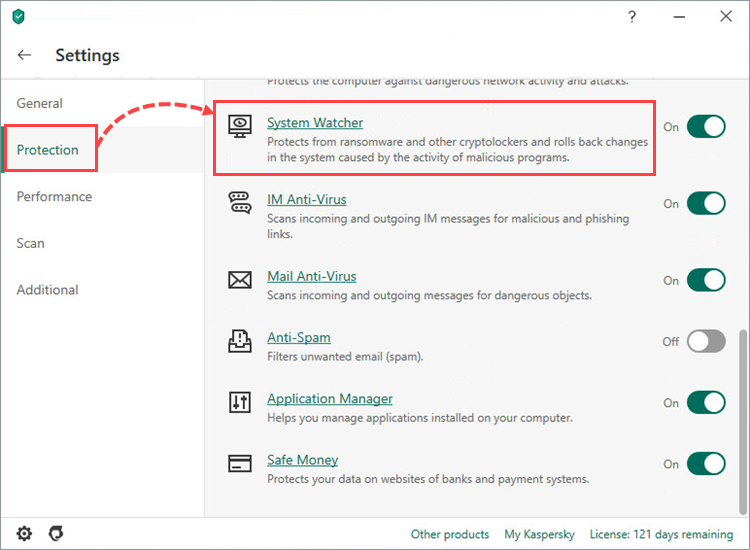Click the Safe Money card icon
The image size is (750, 550).
[x=240, y=463]
